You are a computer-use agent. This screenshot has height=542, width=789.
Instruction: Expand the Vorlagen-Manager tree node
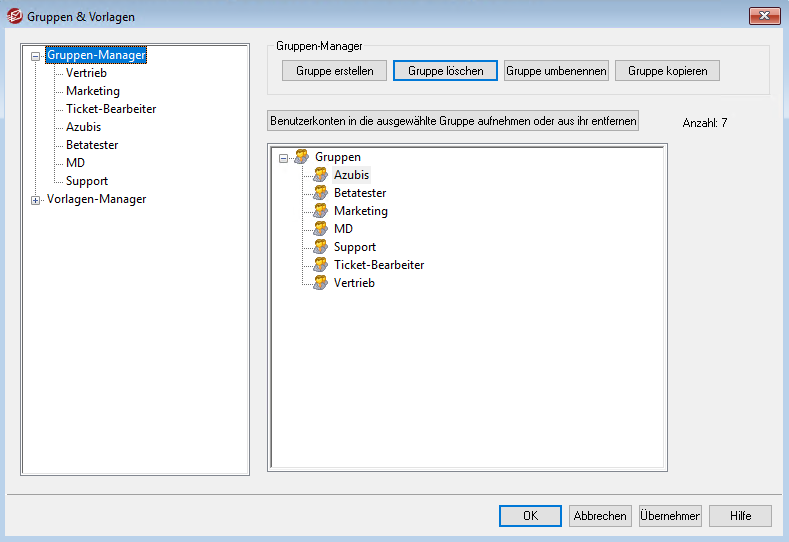(36, 200)
